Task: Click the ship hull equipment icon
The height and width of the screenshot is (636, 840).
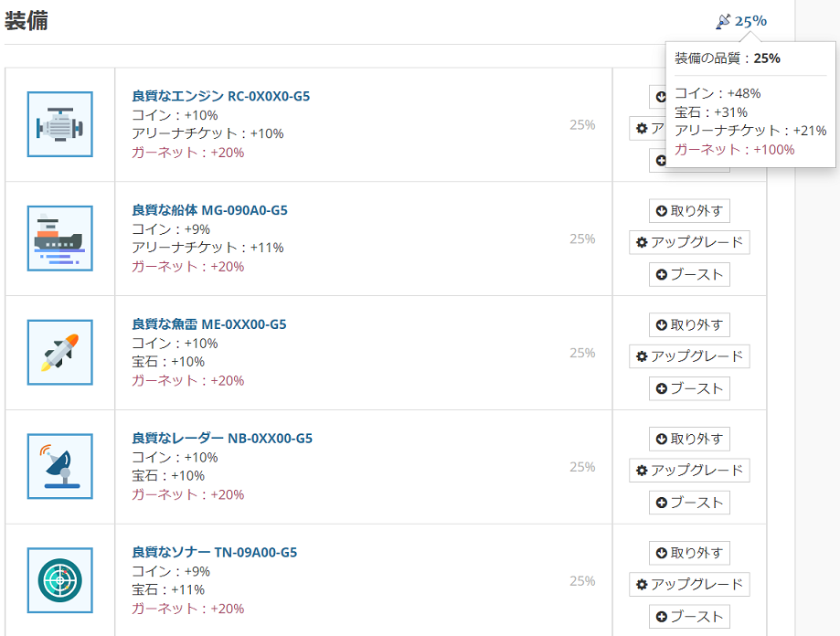Action: click(60, 238)
